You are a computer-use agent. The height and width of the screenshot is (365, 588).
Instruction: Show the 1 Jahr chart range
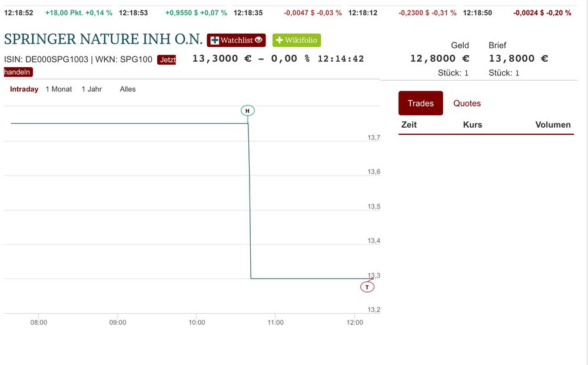pyautogui.click(x=91, y=89)
